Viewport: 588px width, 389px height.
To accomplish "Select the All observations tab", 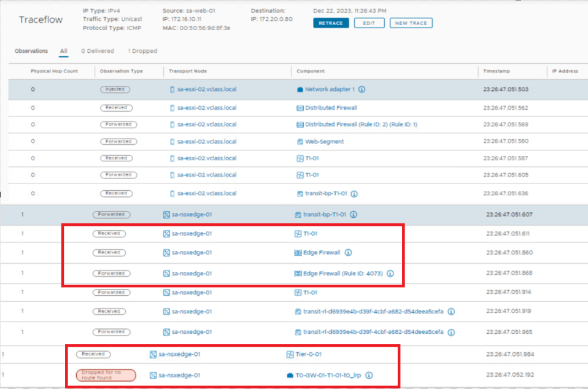I will pos(63,51).
